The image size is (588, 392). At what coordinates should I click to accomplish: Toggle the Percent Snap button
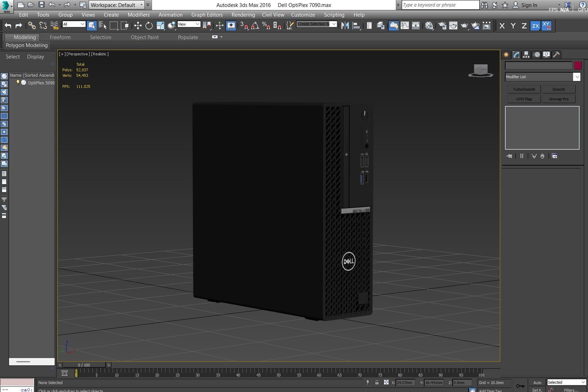pyautogui.click(x=266, y=25)
